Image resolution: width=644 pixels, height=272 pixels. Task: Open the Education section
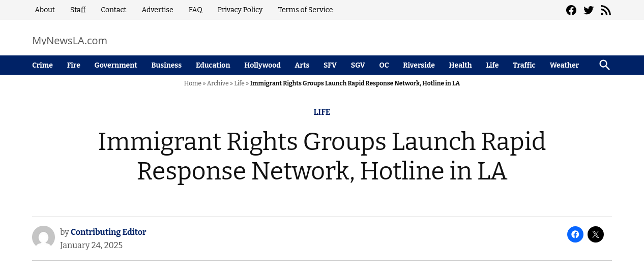click(x=213, y=65)
